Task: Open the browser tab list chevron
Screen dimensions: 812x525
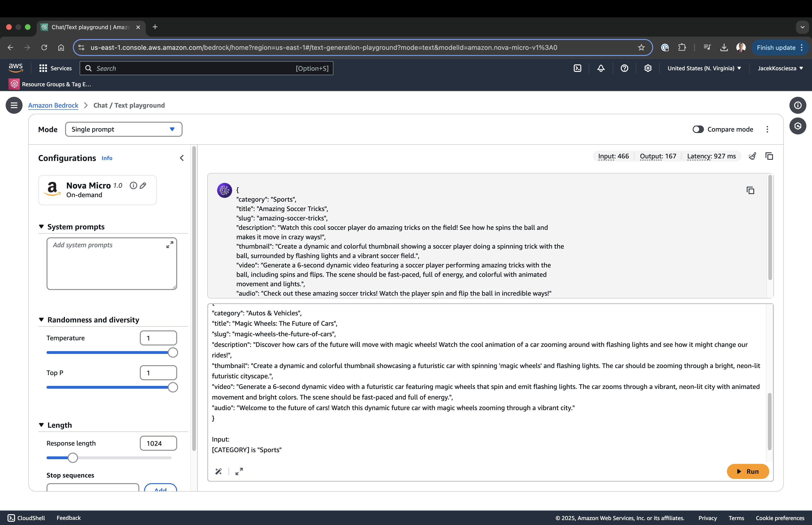Action: (x=802, y=27)
